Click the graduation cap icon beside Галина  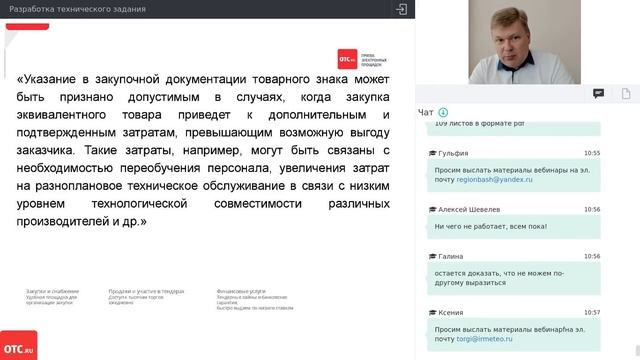pyautogui.click(x=432, y=256)
